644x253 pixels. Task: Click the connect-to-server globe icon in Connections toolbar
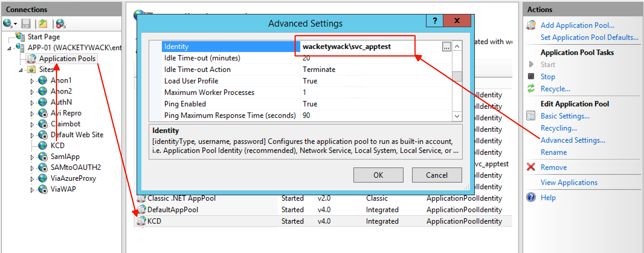[7, 24]
